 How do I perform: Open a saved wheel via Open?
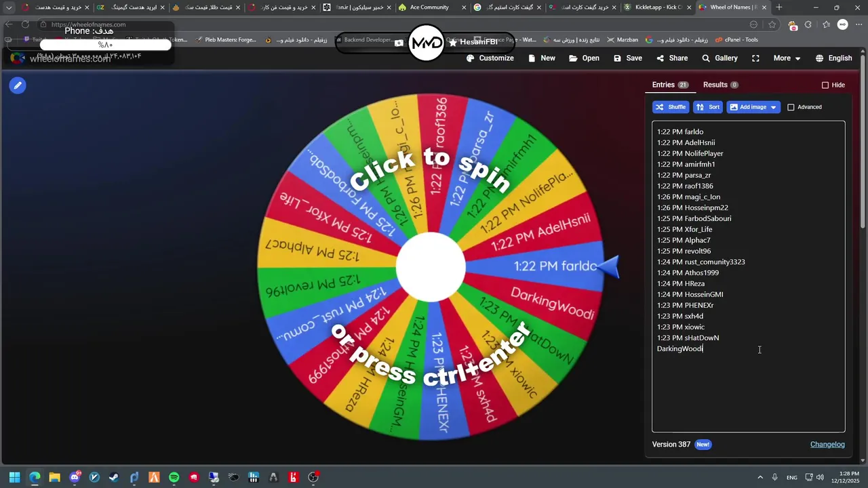(584, 58)
